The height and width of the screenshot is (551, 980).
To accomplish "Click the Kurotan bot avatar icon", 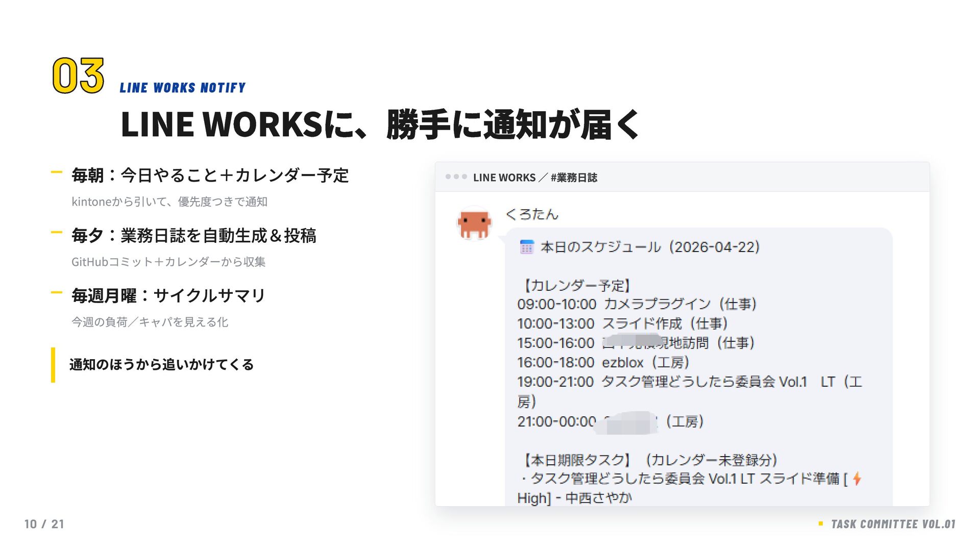I will [474, 224].
